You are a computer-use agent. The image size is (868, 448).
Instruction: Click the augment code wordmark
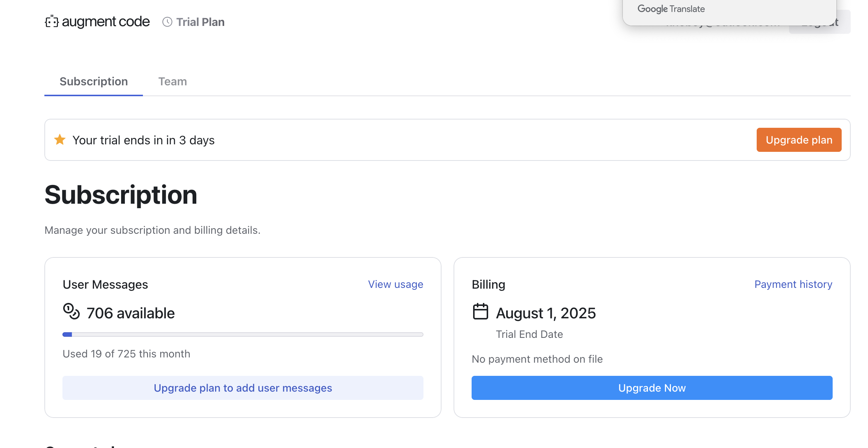(106, 22)
